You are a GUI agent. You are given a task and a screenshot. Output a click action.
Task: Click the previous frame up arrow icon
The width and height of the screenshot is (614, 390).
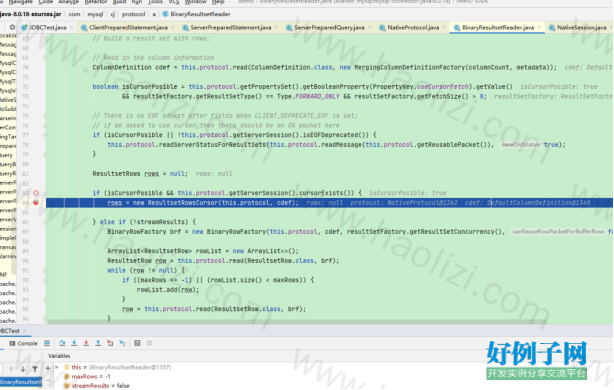pyautogui.click(x=11, y=368)
